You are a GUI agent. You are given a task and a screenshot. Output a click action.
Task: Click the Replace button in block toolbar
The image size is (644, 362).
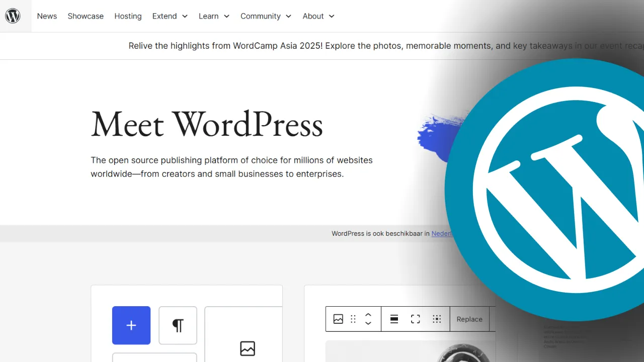[469, 319]
